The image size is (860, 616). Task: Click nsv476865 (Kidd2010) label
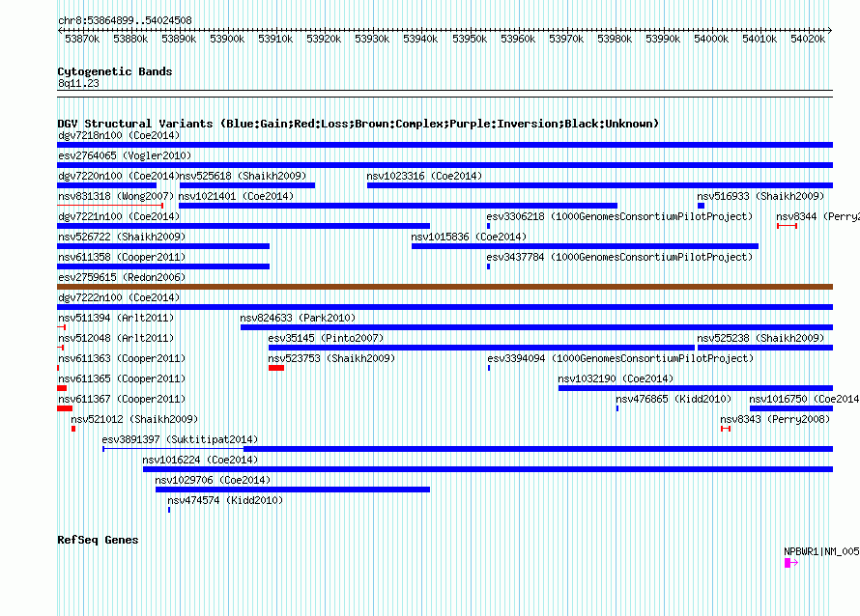(674, 399)
